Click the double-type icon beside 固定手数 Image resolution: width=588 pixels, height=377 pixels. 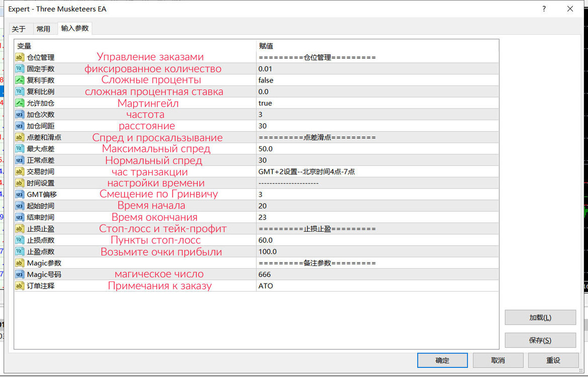(20, 69)
